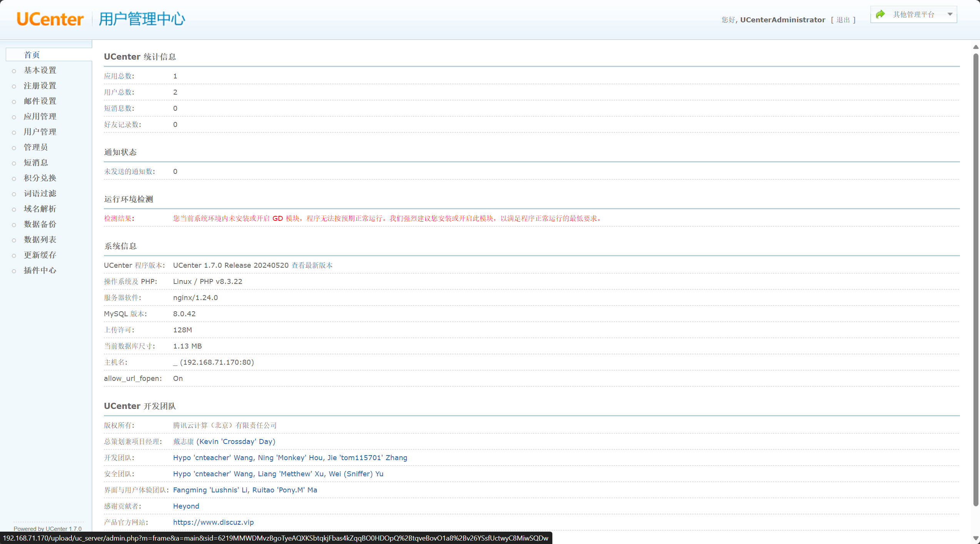Open 插件中心 menu item
This screenshot has width=980, height=544.
(x=40, y=270)
